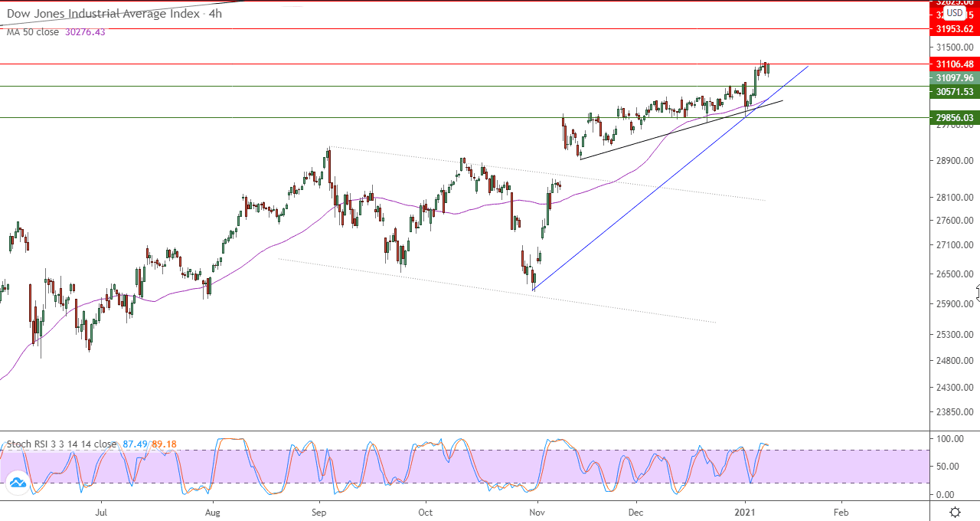Click the Sep label on time axis

[319, 511]
